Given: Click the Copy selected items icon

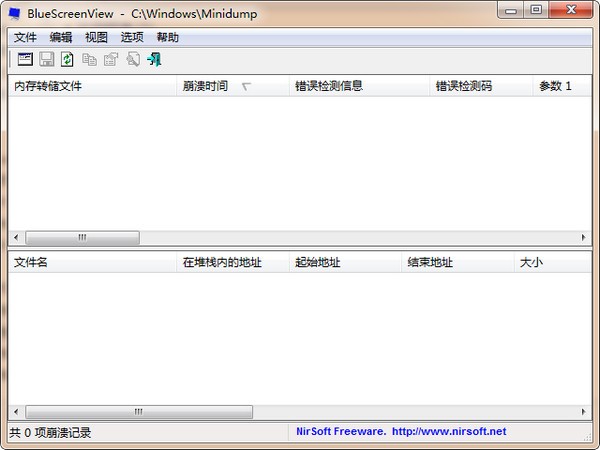Looking at the screenshot, I should [90, 60].
